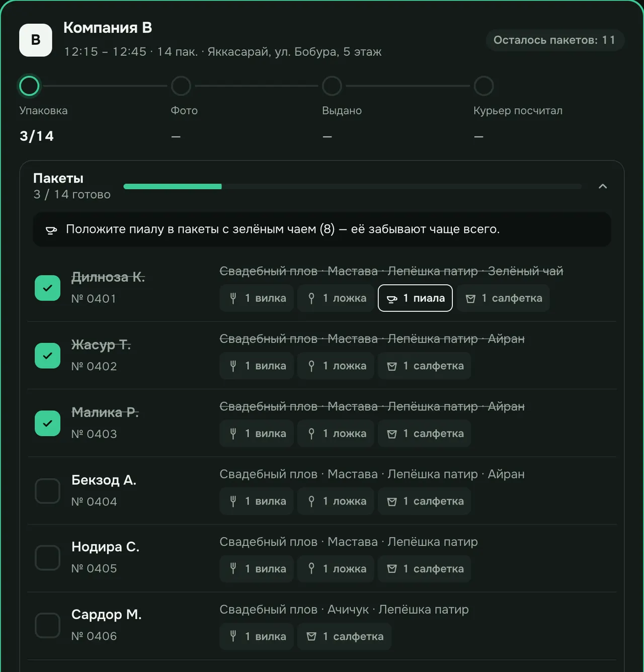Image resolution: width=644 pixels, height=672 pixels.
Task: Click the Пакеты section title
Action: pyautogui.click(x=58, y=179)
